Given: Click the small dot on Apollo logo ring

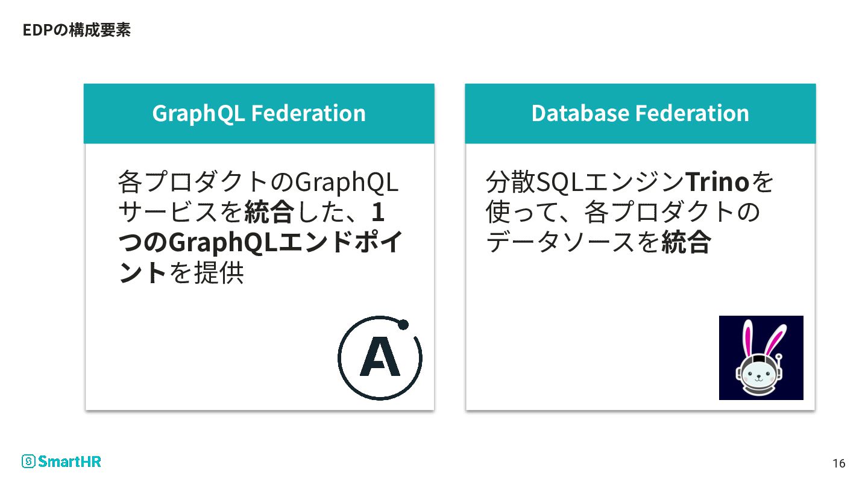Looking at the screenshot, I should pos(404,325).
